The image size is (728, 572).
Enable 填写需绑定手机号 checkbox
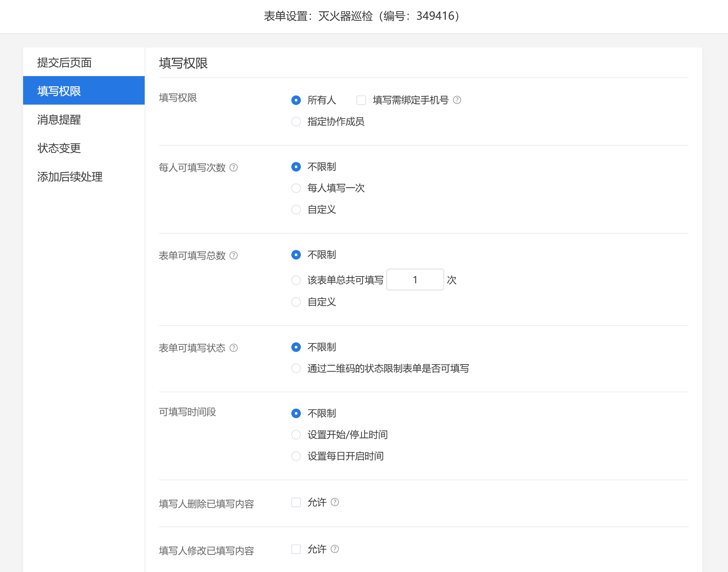click(361, 100)
